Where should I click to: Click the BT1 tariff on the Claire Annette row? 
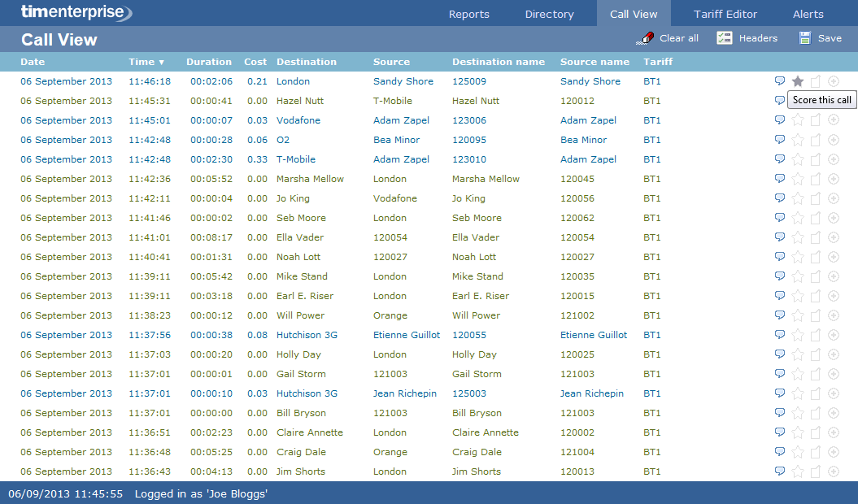pyautogui.click(x=651, y=432)
